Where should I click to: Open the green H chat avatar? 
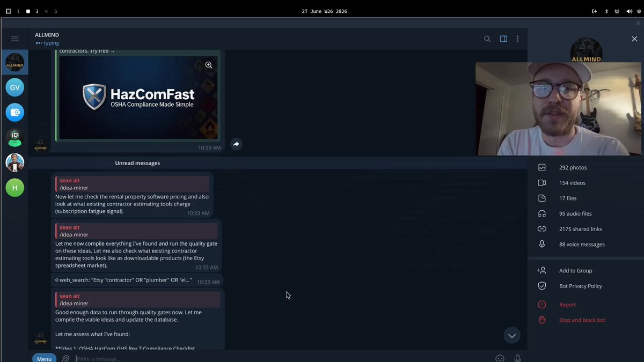coord(14,188)
